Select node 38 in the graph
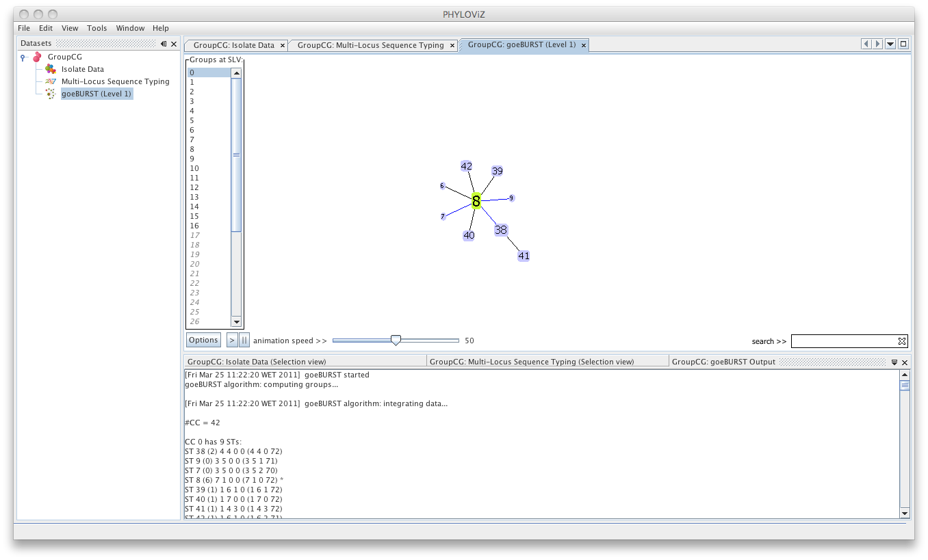Screen dimensions: 928x560 (x=501, y=230)
